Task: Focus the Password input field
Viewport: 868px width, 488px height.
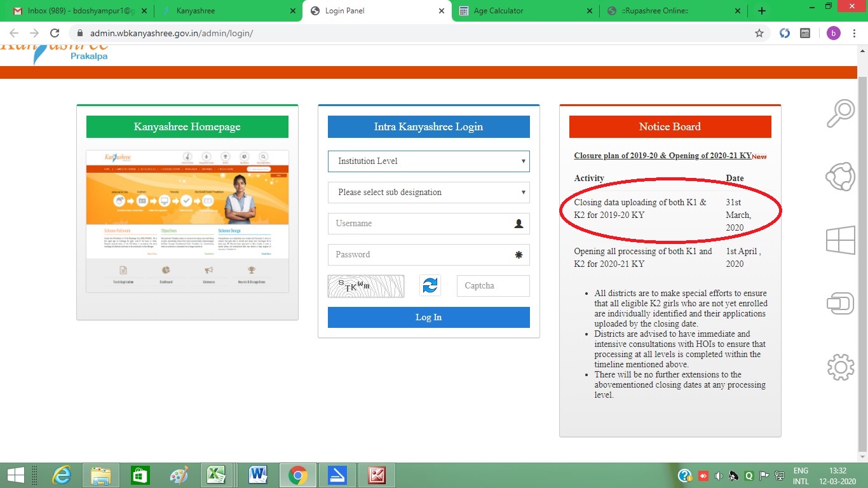Action: click(429, 255)
